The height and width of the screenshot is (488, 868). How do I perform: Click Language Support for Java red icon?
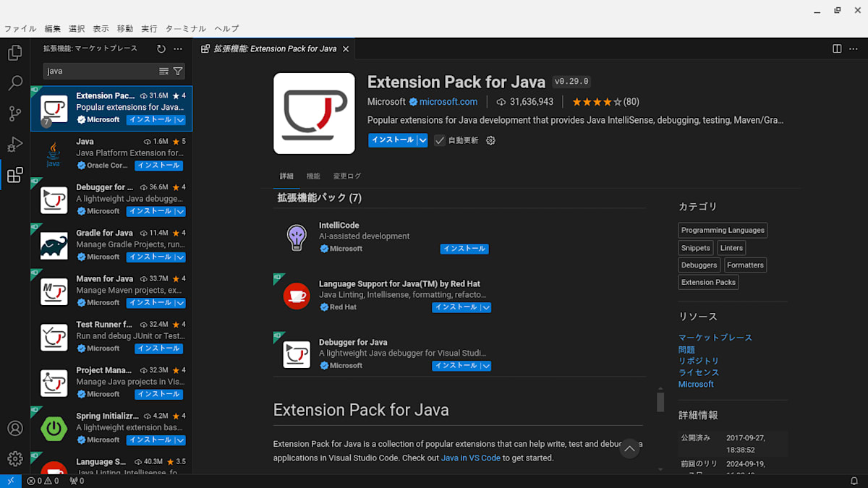(297, 296)
